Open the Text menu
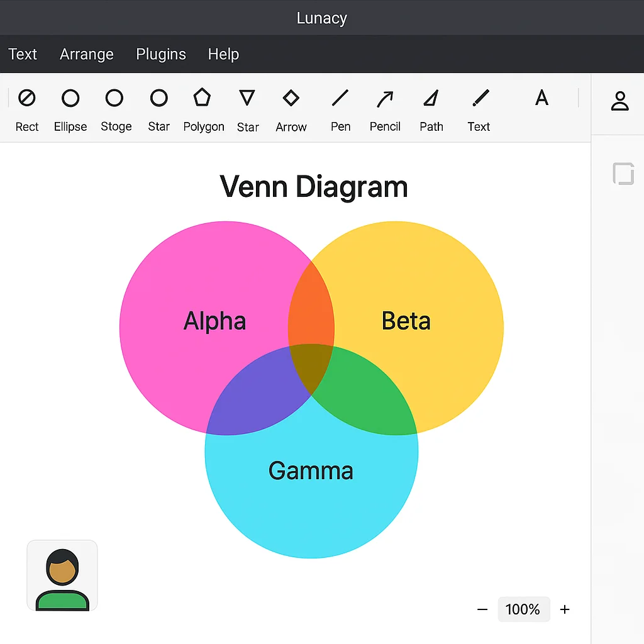644x644 pixels. (23, 54)
